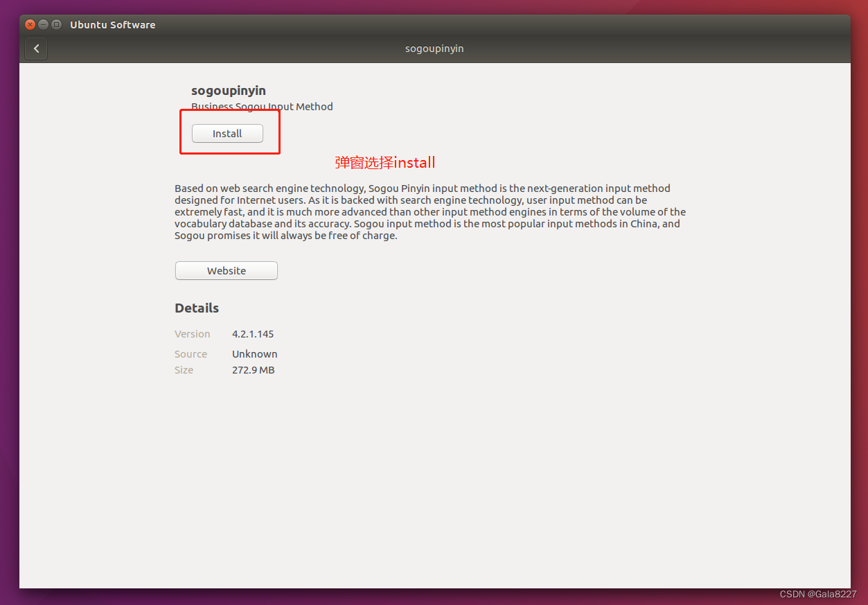Click the Details heading
Viewport: 868px width, 605px height.
pos(197,308)
